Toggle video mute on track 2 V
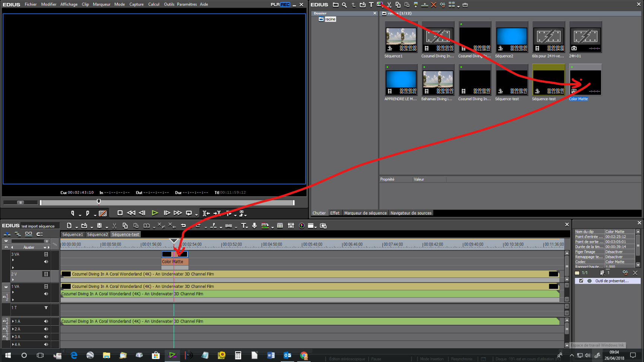The width and height of the screenshot is (644, 362). 46,274
